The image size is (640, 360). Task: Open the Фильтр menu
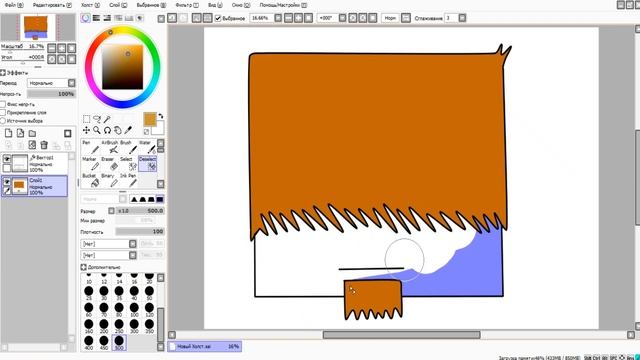187,5
